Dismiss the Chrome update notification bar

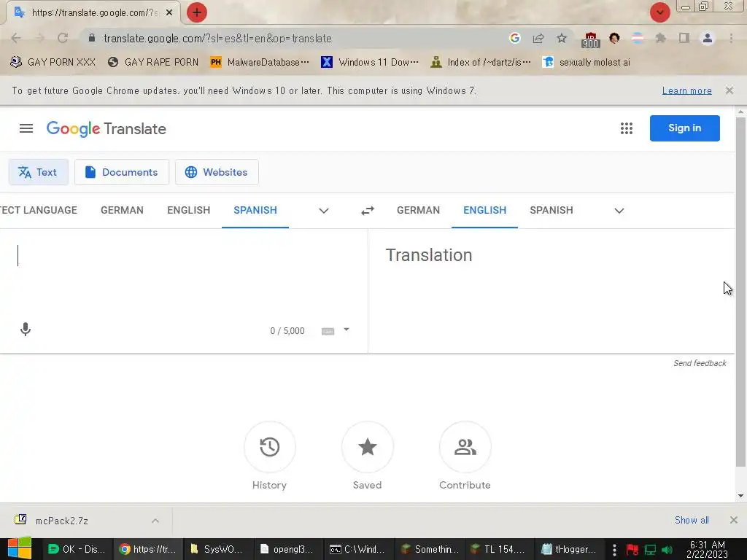[729, 90]
